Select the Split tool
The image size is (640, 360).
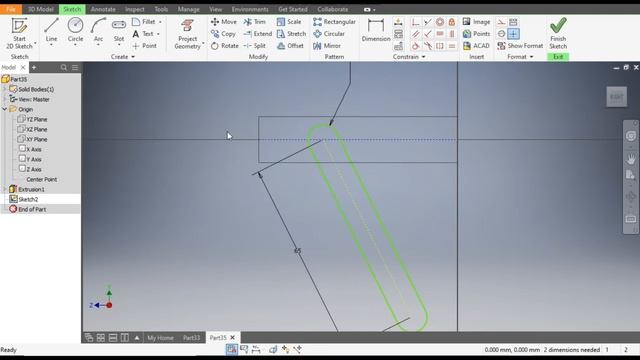point(255,46)
